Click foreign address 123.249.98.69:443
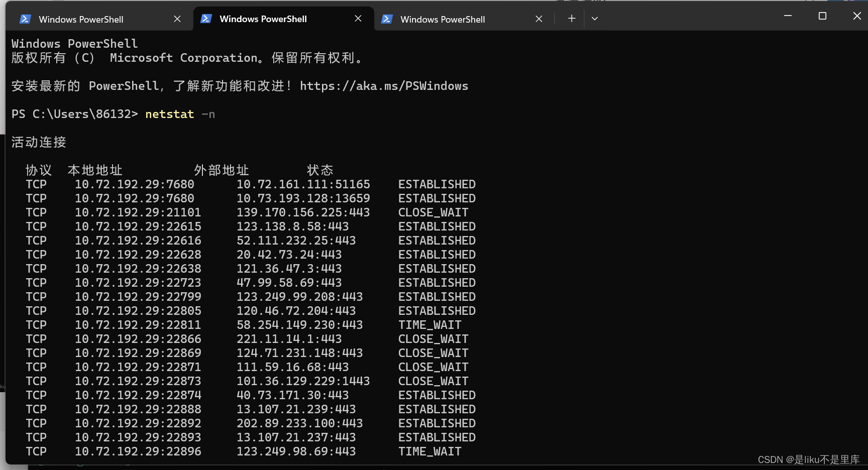Screen dimensions: 868x470 [x=296, y=451]
